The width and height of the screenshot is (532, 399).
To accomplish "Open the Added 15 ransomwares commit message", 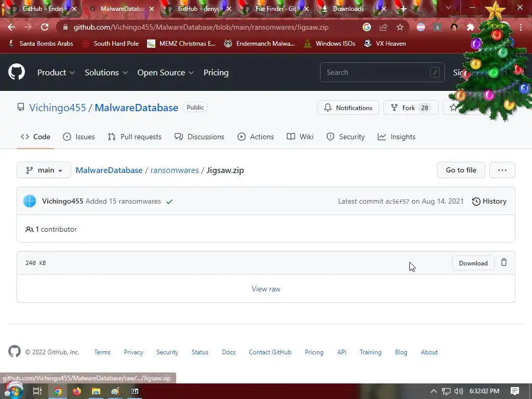I will (123, 201).
